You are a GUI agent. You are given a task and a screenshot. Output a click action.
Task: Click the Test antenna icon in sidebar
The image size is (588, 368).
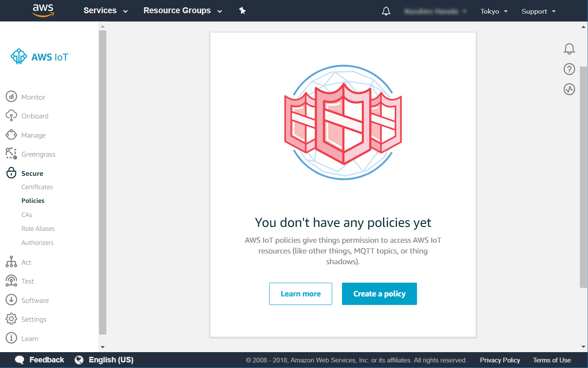11,281
